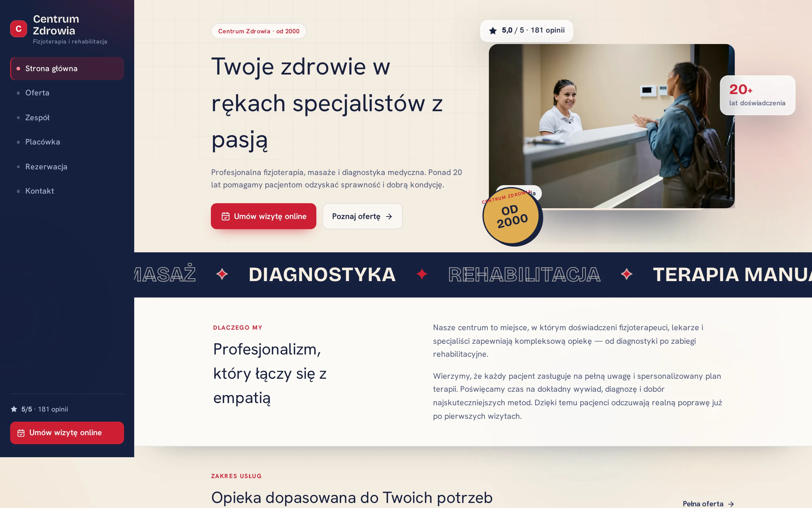Click the star icon beside 5/5 rating
Screen dimensions: 812x508
point(14,409)
